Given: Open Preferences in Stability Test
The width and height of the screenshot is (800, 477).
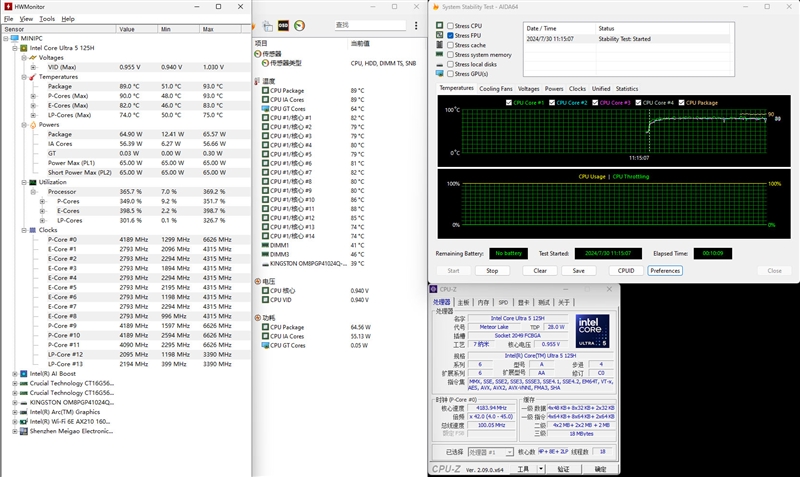Looking at the screenshot, I should tap(665, 271).
